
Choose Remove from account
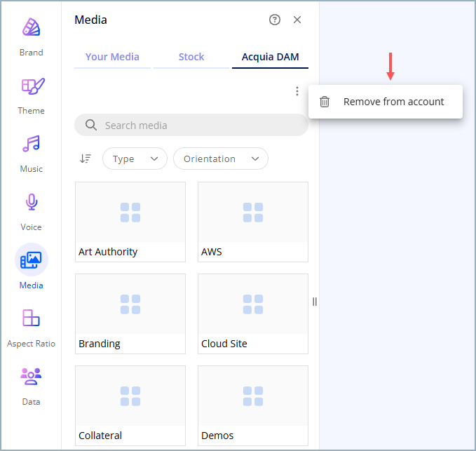386,102
